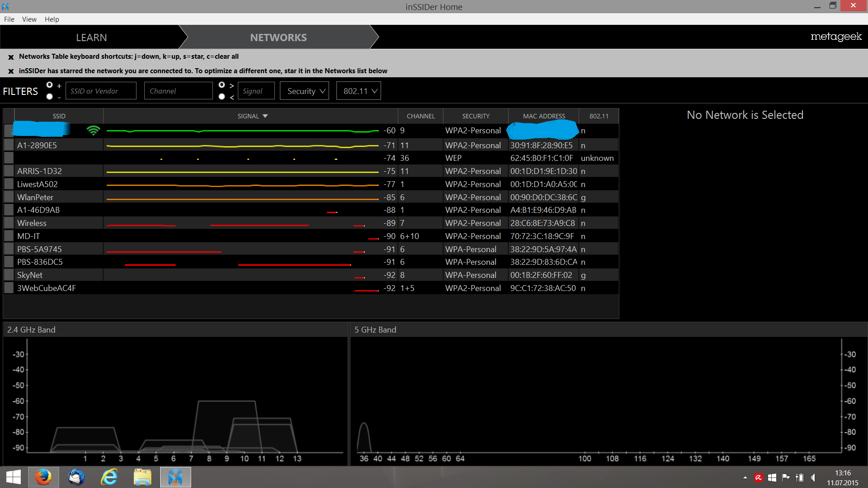Open Thunderbird from the taskbar
Image resolution: width=868 pixels, height=488 pixels.
pyautogui.click(x=76, y=477)
